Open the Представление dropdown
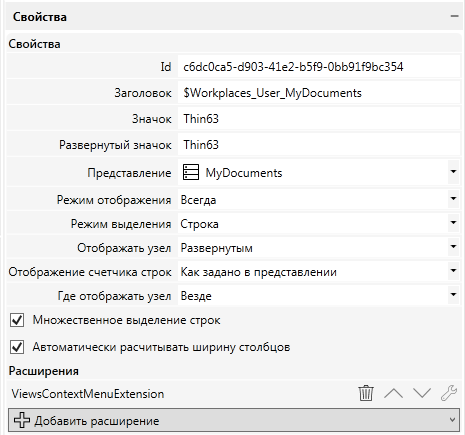The height and width of the screenshot is (435, 465). pyautogui.click(x=453, y=172)
